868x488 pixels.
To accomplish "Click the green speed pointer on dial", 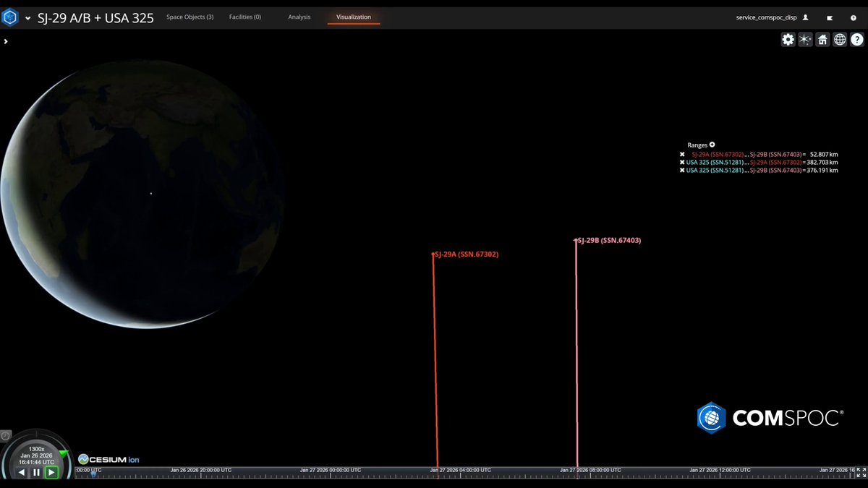I will point(63,454).
